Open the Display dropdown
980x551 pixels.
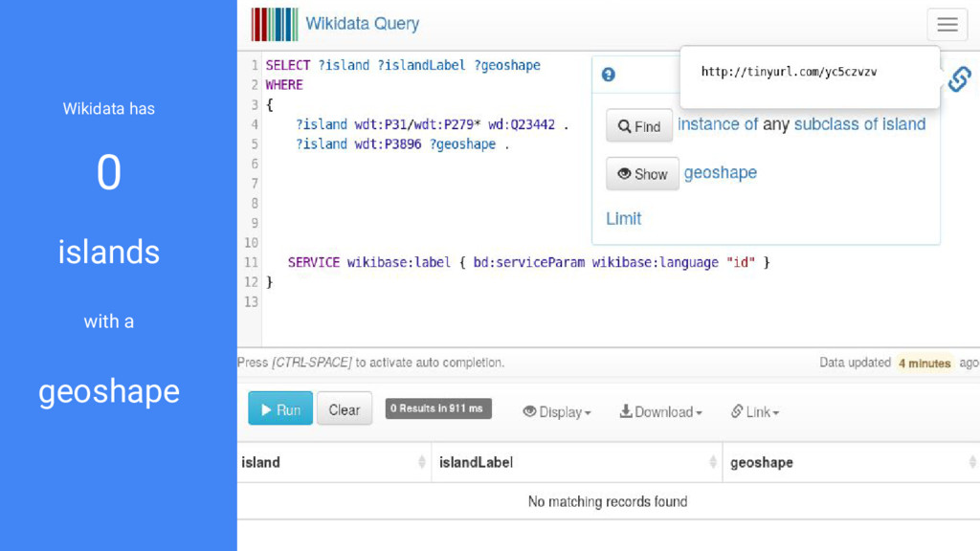click(557, 411)
